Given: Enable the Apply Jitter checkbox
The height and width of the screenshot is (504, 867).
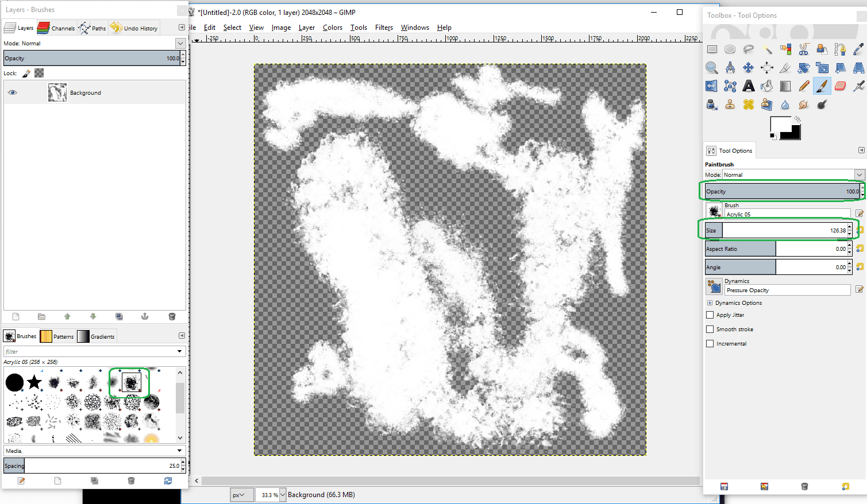Looking at the screenshot, I should click(710, 315).
